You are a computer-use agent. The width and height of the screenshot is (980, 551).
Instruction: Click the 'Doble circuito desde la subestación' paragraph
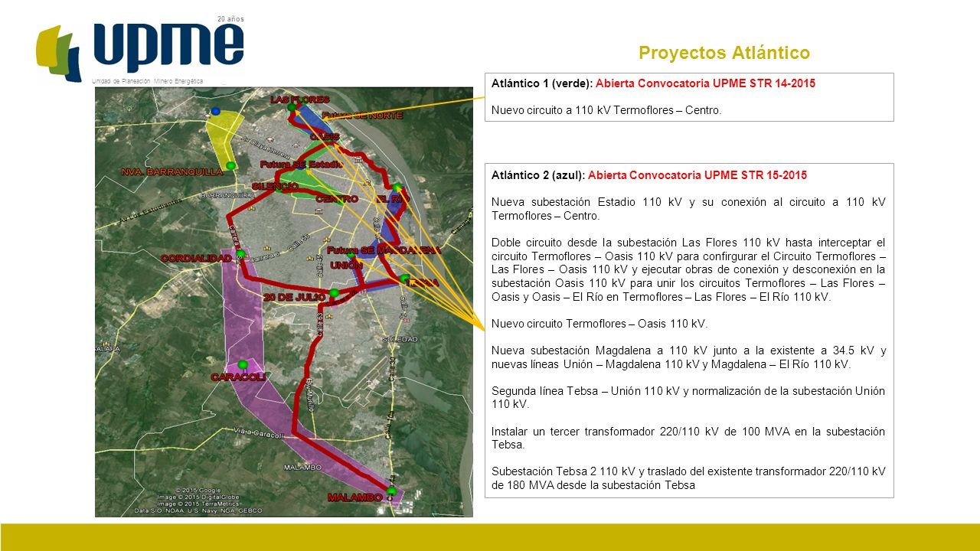tap(688, 269)
